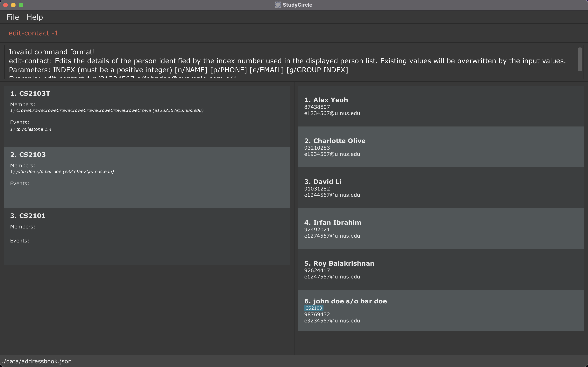588x367 pixels.
Task: Click the StudyCircle app icon in title bar
Action: pos(278,5)
